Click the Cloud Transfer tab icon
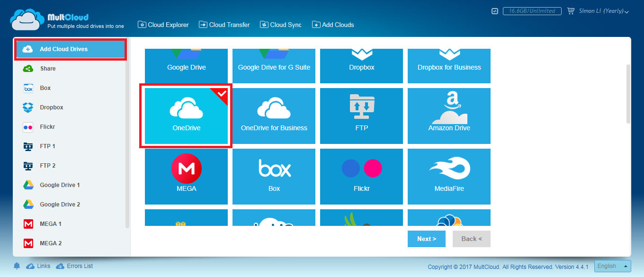 203,25
